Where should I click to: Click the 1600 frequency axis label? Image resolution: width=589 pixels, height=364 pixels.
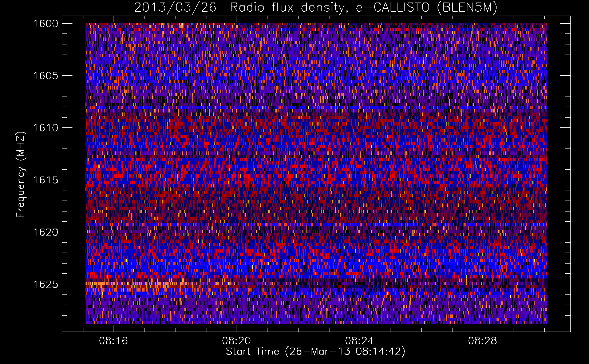46,24
